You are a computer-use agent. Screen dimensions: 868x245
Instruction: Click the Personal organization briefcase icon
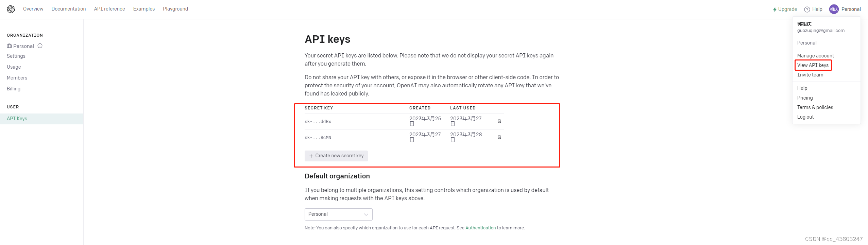coord(9,46)
